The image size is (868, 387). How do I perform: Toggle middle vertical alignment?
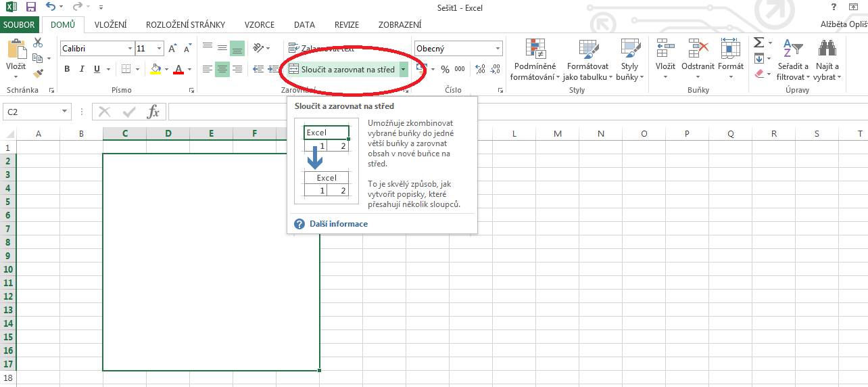point(222,48)
